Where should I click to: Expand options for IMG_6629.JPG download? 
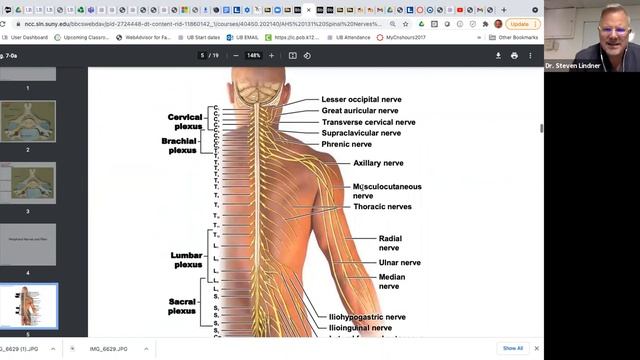[146, 349]
